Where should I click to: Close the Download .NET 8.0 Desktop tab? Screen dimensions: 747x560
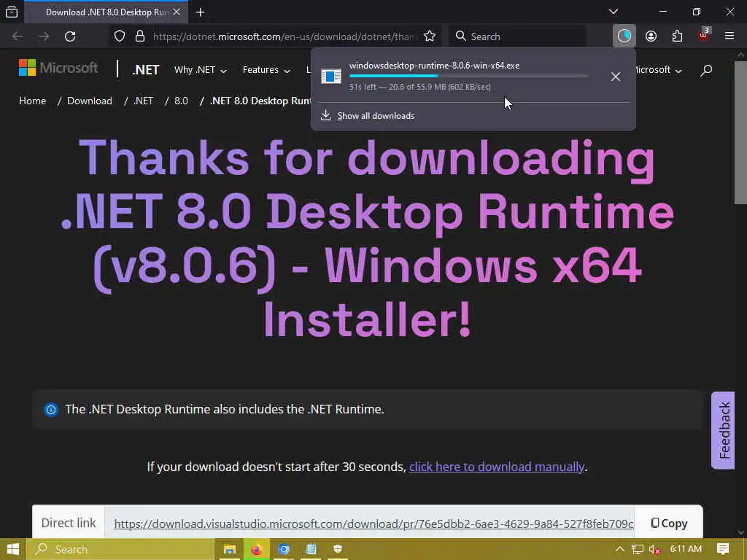(x=177, y=12)
